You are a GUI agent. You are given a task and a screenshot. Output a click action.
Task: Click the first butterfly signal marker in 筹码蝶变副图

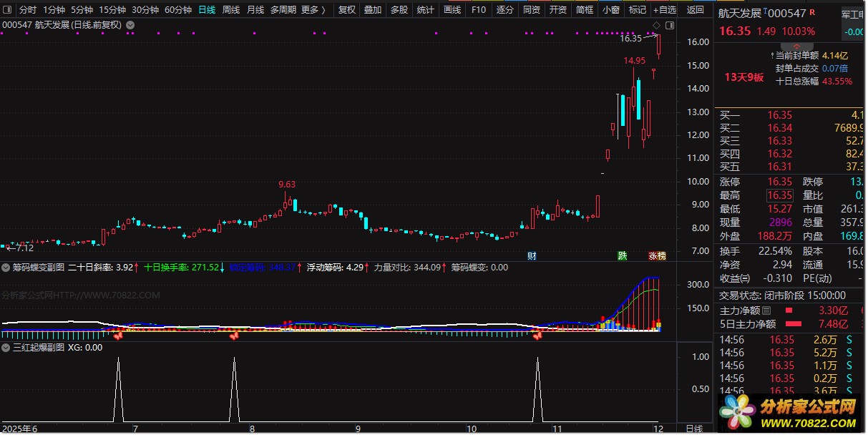[118, 335]
